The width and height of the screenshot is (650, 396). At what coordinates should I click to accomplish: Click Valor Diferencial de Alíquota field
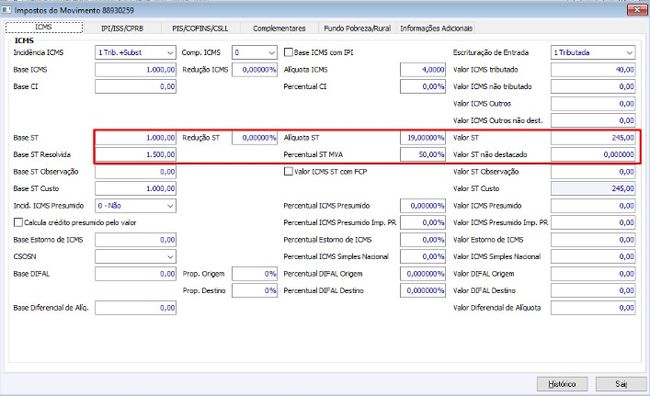[593, 308]
